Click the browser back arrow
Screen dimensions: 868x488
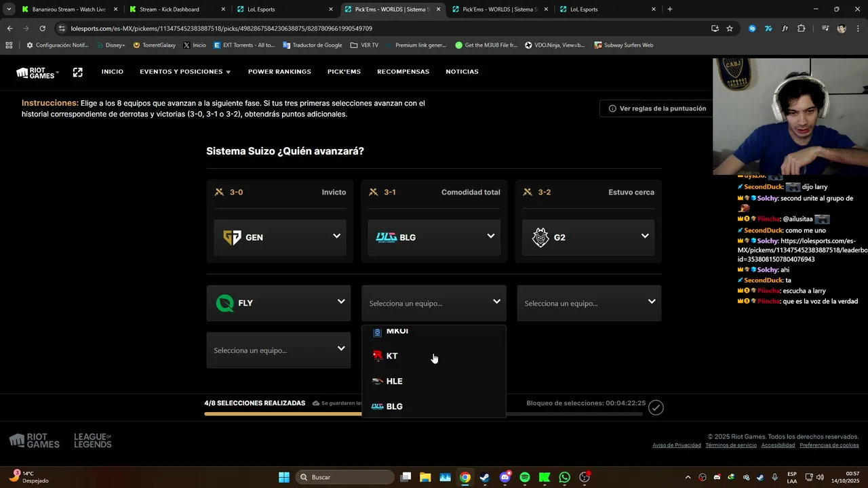(x=9, y=28)
